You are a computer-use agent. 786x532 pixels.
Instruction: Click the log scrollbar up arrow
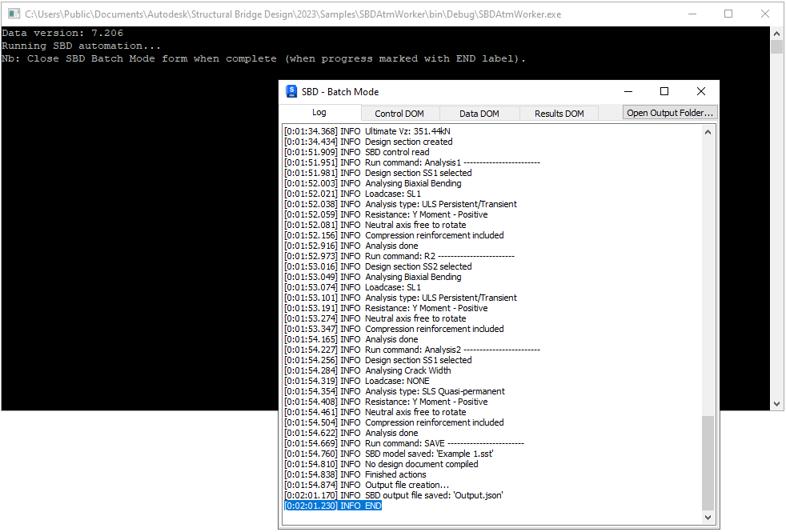point(708,132)
